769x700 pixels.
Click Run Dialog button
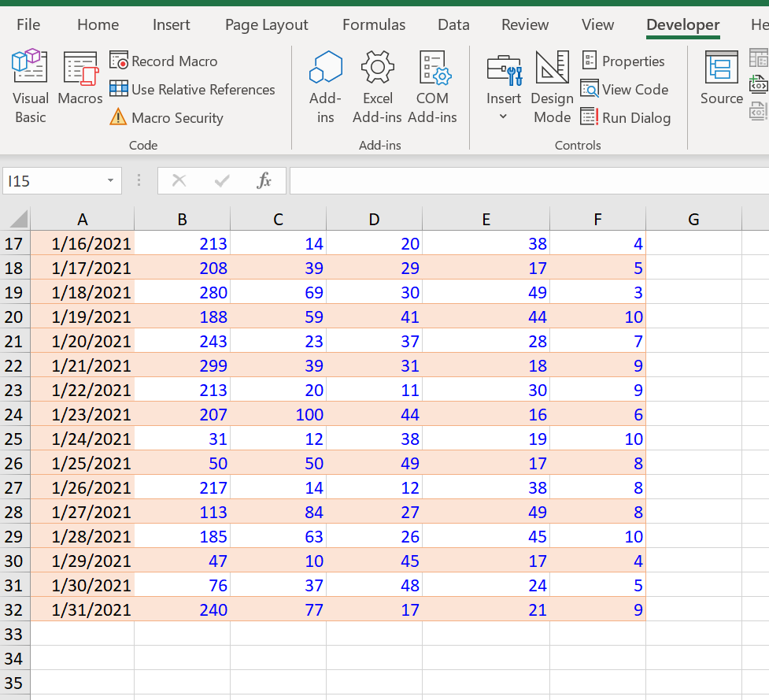(626, 118)
